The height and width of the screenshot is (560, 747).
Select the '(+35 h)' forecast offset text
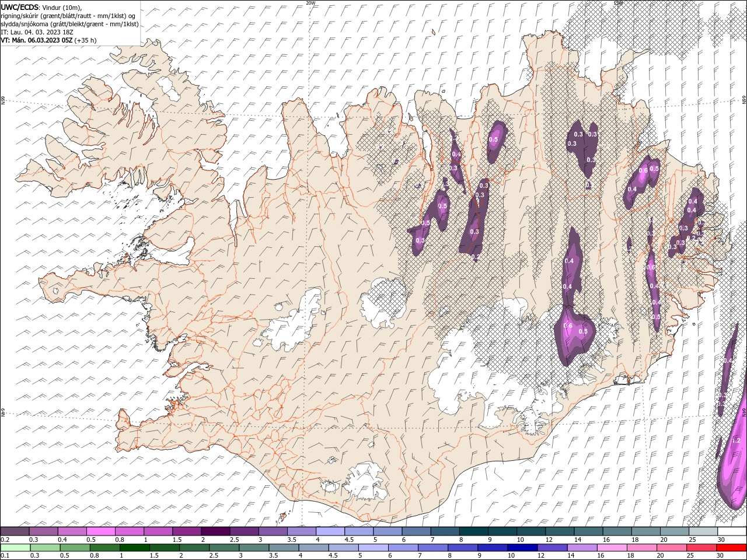[85, 40]
